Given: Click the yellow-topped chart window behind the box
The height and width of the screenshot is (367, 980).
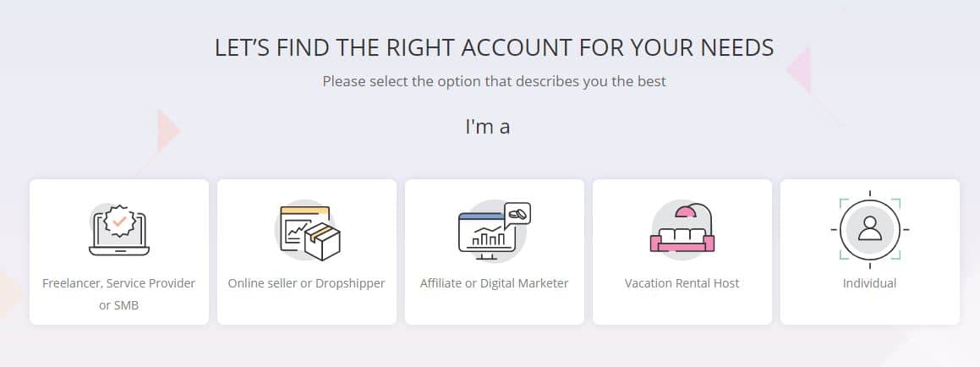Looking at the screenshot, I should [x=296, y=222].
